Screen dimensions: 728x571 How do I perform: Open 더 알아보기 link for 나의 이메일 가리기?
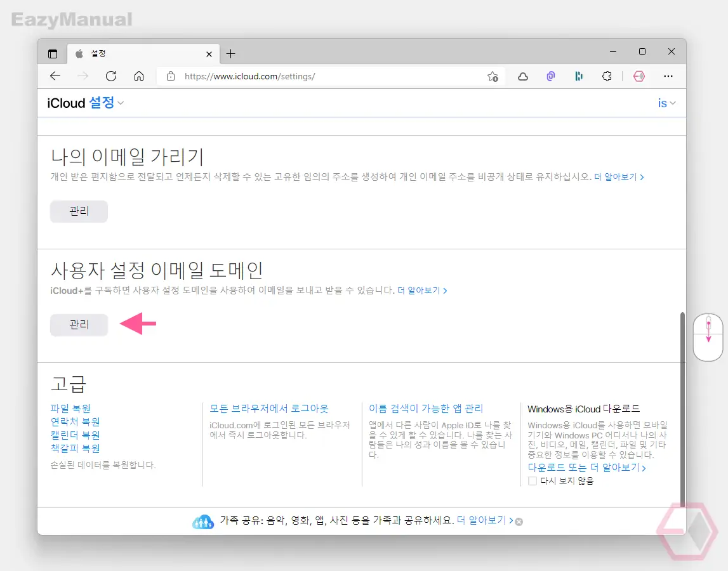619,177
